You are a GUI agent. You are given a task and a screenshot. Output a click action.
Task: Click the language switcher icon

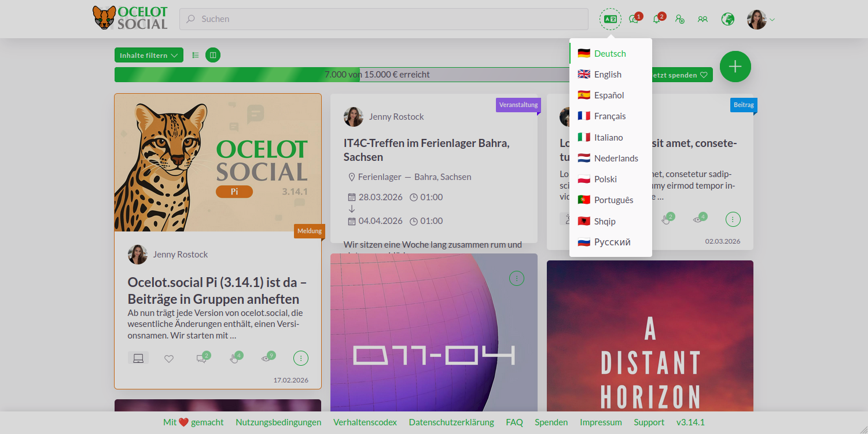click(610, 19)
